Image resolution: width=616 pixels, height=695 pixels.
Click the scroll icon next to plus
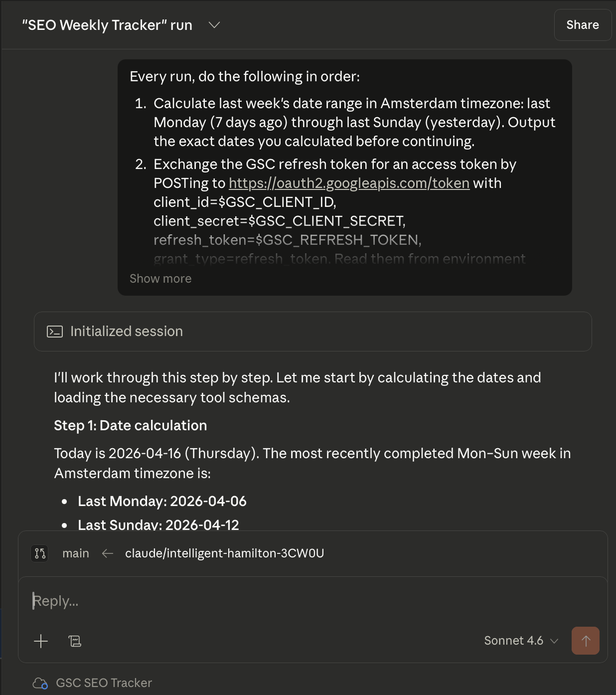(75, 641)
